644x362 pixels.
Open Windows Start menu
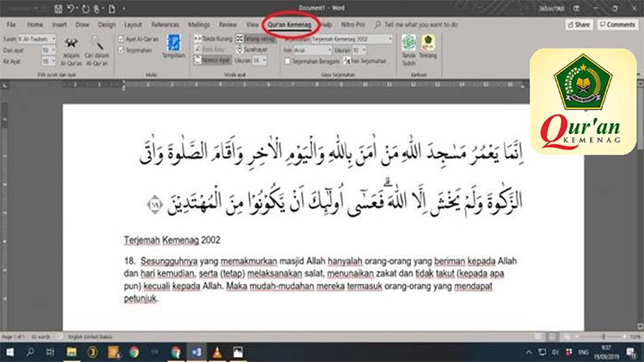9,352
